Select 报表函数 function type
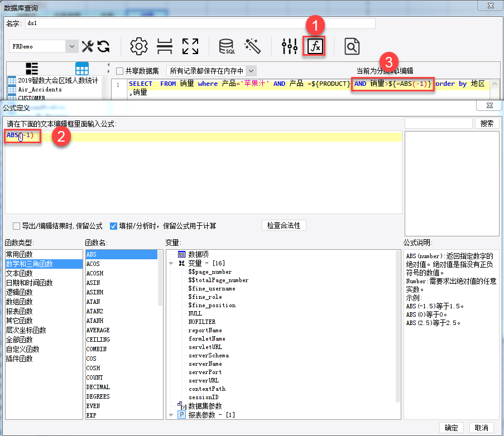Image resolution: width=504 pixels, height=436 pixels. (44, 311)
